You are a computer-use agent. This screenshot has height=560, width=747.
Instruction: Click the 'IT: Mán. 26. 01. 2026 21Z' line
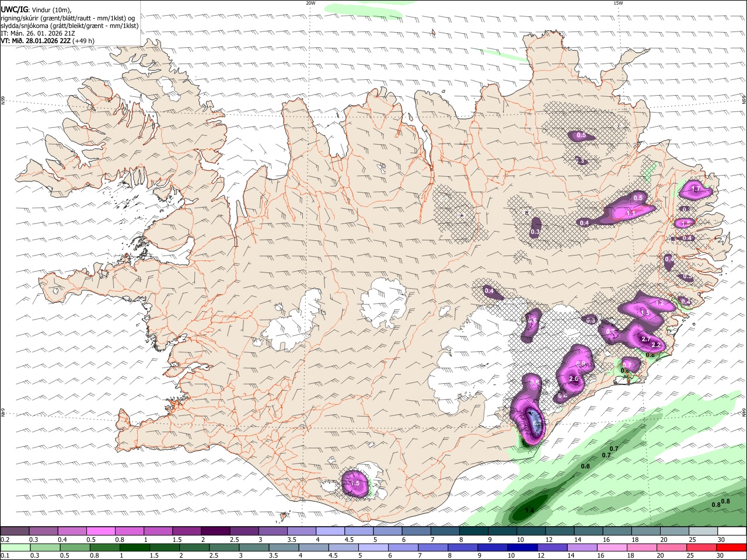[37, 33]
